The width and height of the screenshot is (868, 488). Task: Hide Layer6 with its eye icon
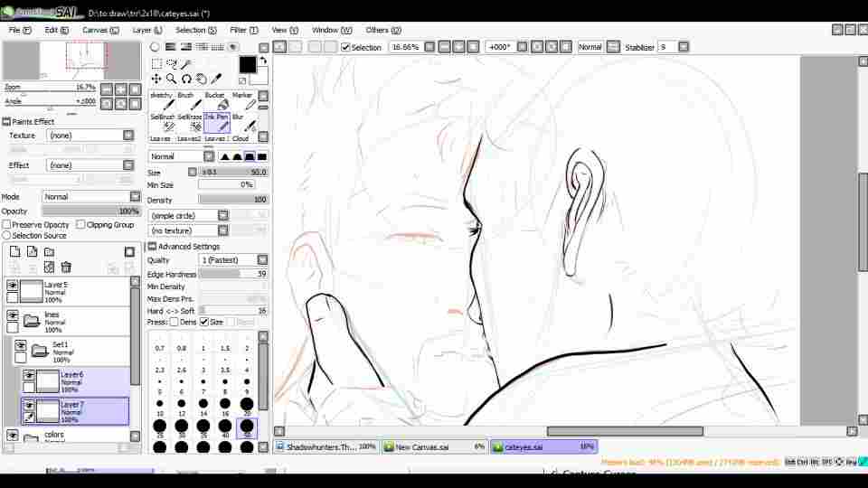(x=29, y=375)
